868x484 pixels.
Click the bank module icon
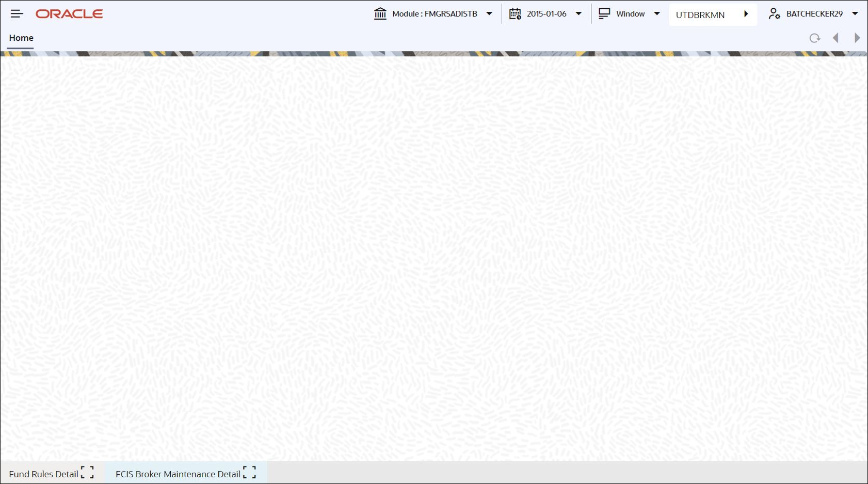pyautogui.click(x=380, y=14)
